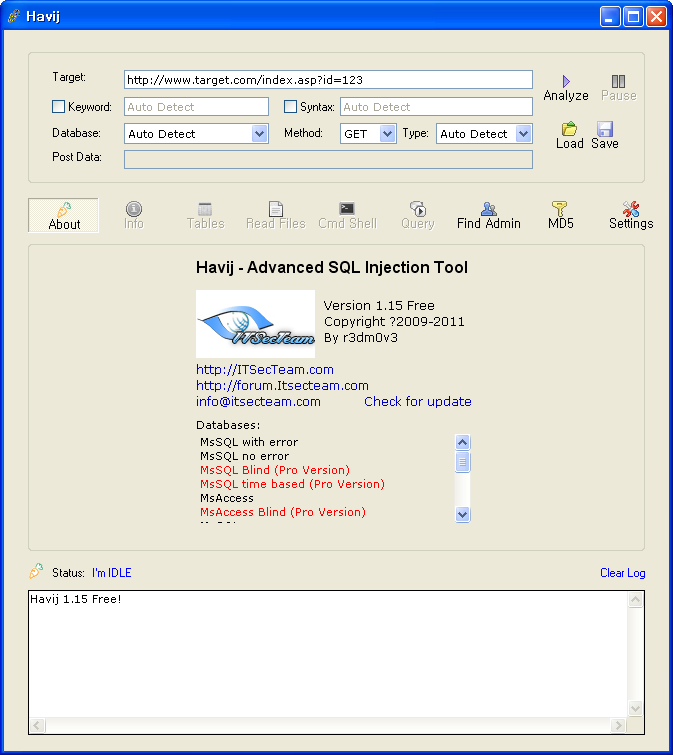Click the databases list scroll up arrow
This screenshot has height=755, width=673.
(463, 442)
